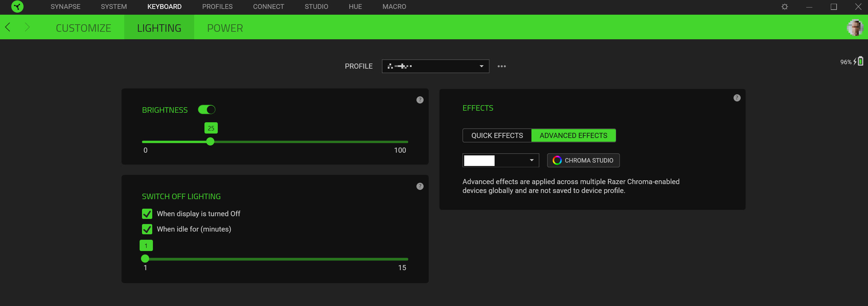This screenshot has height=306, width=868.
Task: Click the idle minutes slider handle
Action: [x=145, y=259]
